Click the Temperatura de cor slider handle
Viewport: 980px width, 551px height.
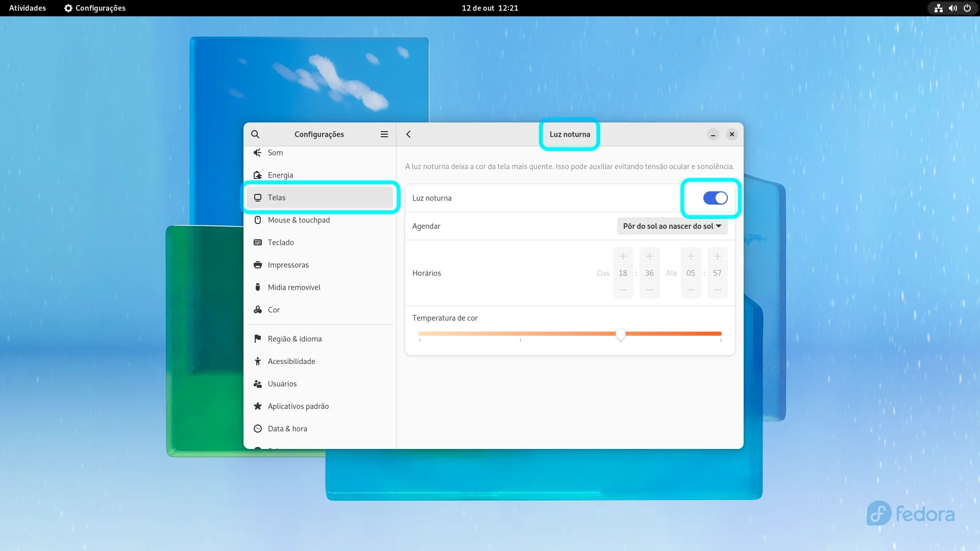click(621, 334)
